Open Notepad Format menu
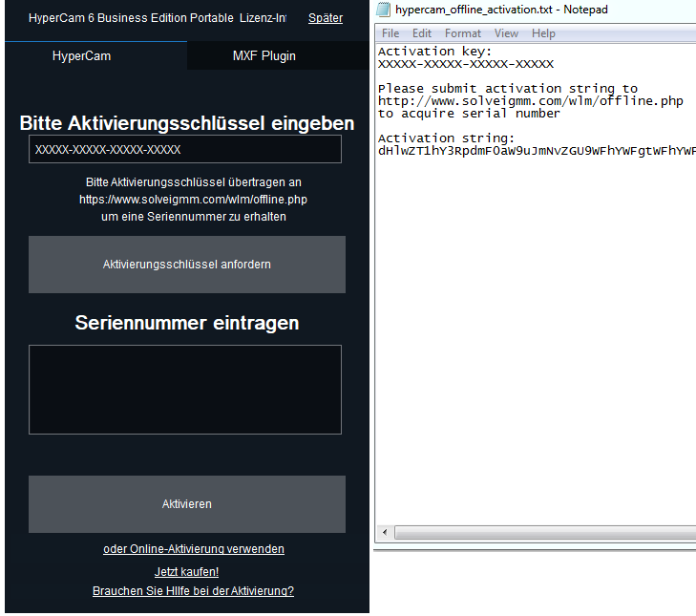 click(462, 33)
